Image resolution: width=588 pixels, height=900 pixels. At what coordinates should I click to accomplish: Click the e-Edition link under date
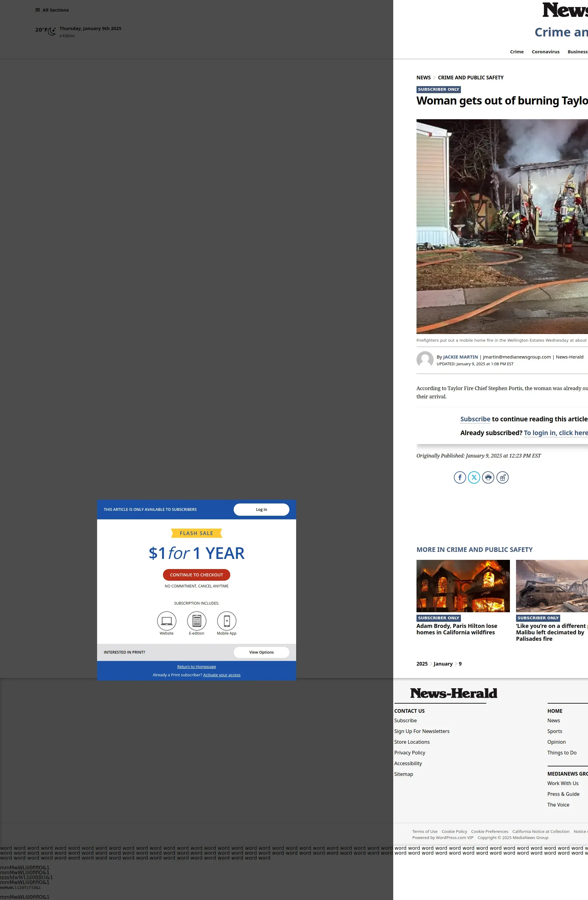pyautogui.click(x=67, y=36)
